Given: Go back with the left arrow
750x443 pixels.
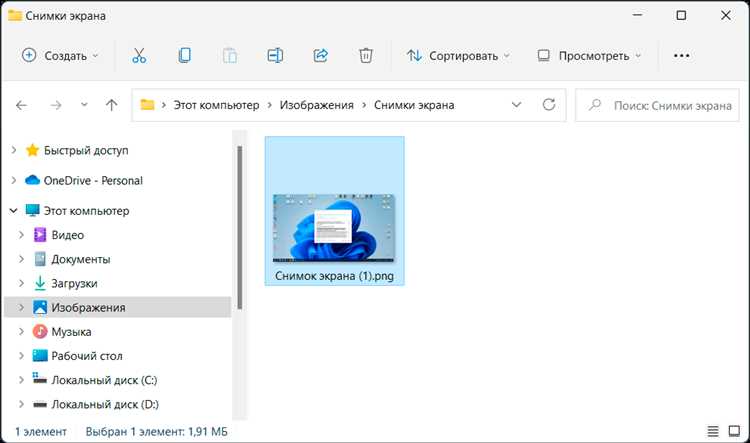Looking at the screenshot, I should click(22, 105).
